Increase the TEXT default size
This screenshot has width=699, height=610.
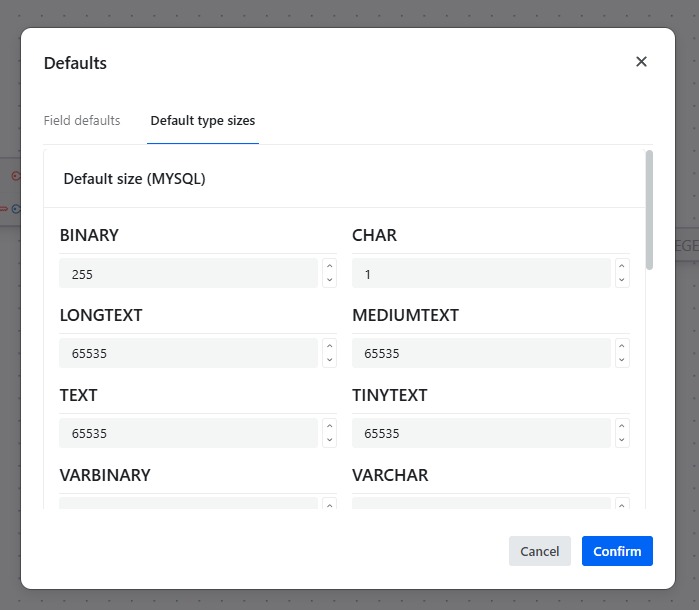329,426
